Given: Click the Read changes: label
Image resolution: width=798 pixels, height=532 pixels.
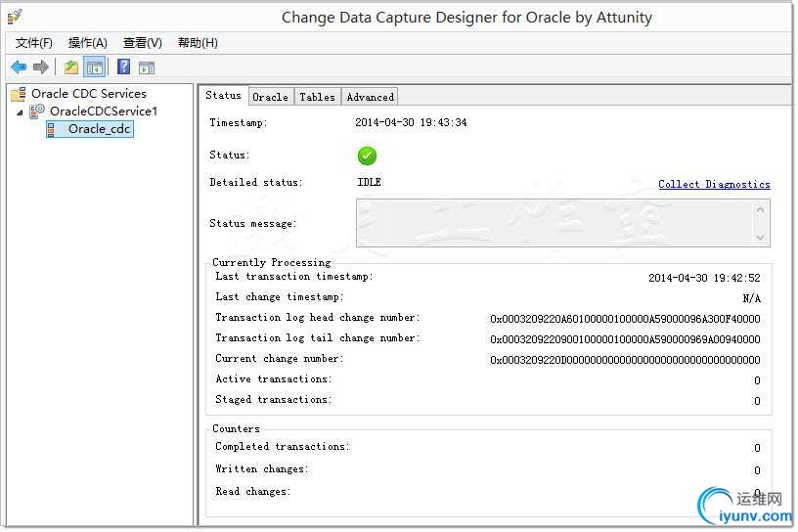Looking at the screenshot, I should tap(253, 492).
